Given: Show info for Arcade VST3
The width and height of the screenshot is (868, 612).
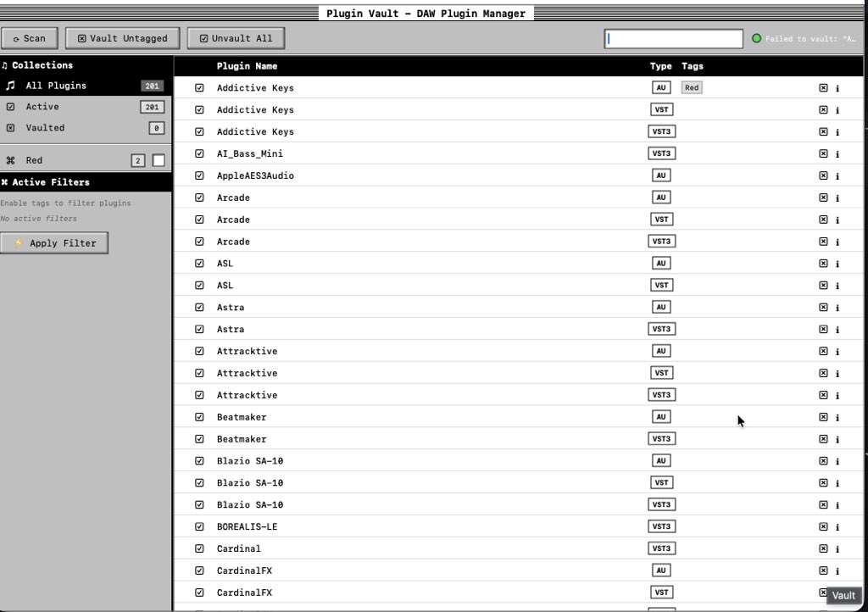Looking at the screenshot, I should [x=837, y=242].
